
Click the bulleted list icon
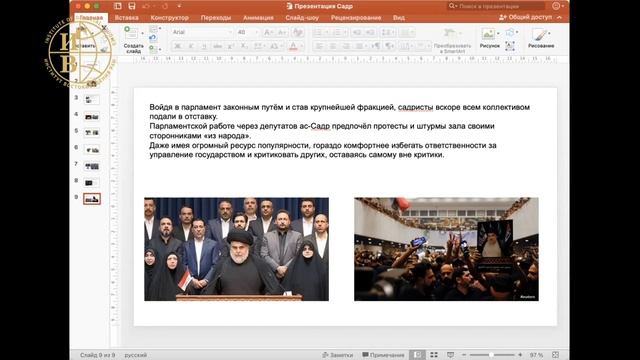(x=318, y=32)
